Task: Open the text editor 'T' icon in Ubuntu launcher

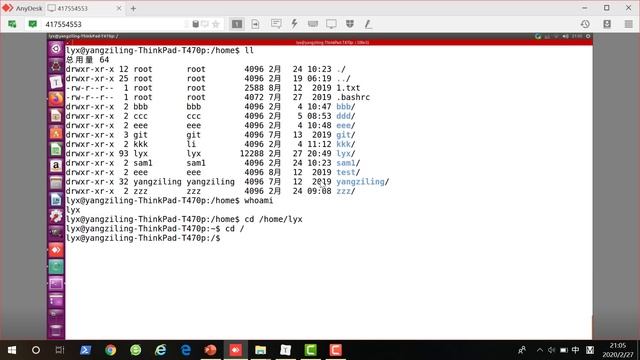Action: pos(56,82)
